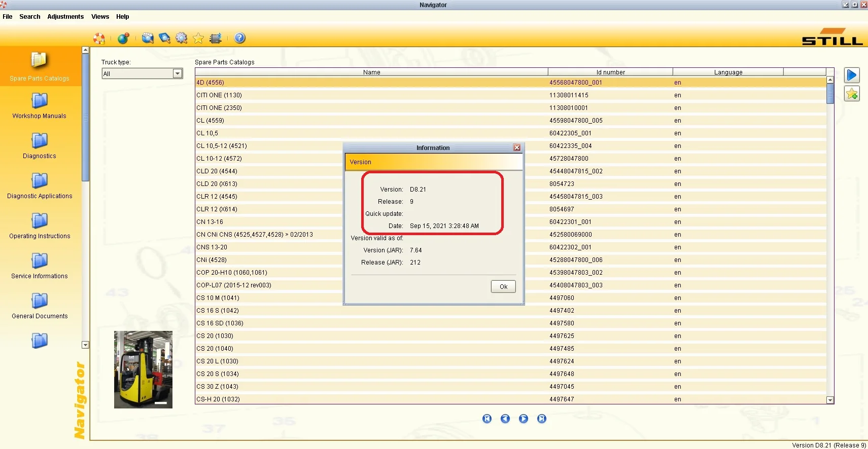Viewport: 868px width, 449px height.
Task: Open the Diagnostic Applications section
Action: [x=40, y=186]
